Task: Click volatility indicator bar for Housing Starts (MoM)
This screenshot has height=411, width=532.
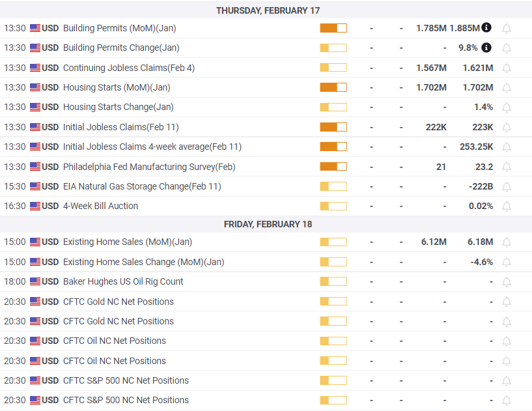Action: coord(333,87)
